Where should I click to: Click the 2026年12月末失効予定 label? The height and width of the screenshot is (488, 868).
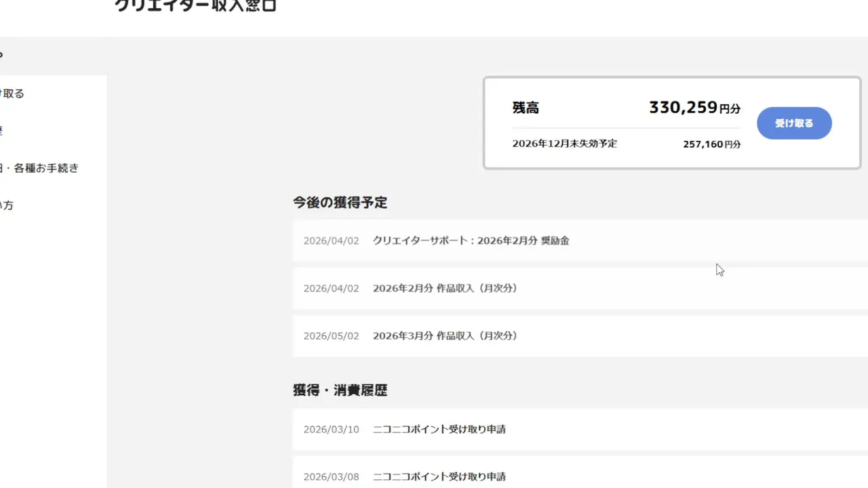[x=564, y=144]
